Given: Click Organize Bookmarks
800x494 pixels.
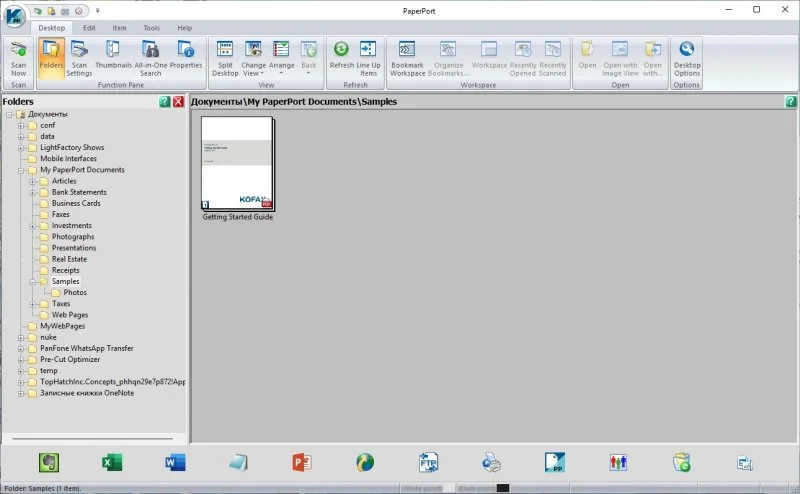Looking at the screenshot, I should (x=448, y=58).
